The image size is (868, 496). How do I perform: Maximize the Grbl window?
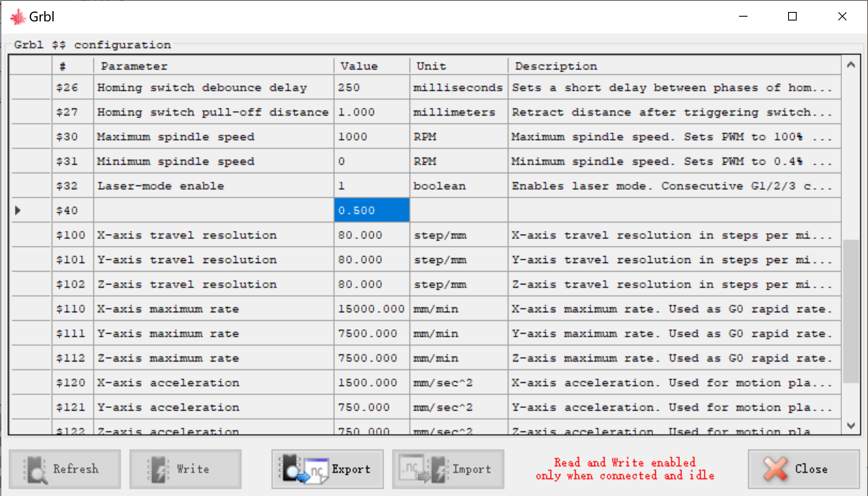coord(792,17)
